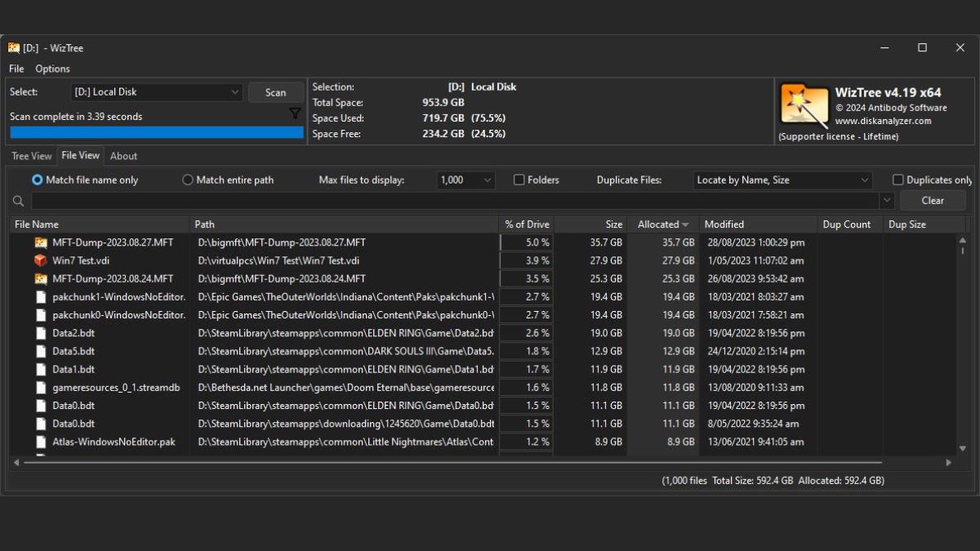Image resolution: width=980 pixels, height=551 pixels.
Task: Open the Duplicate Files locate method dropdown
Action: tap(782, 180)
